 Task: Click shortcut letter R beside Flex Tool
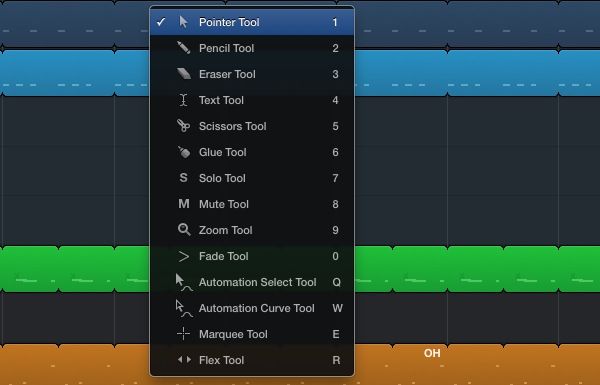pyautogui.click(x=336, y=361)
